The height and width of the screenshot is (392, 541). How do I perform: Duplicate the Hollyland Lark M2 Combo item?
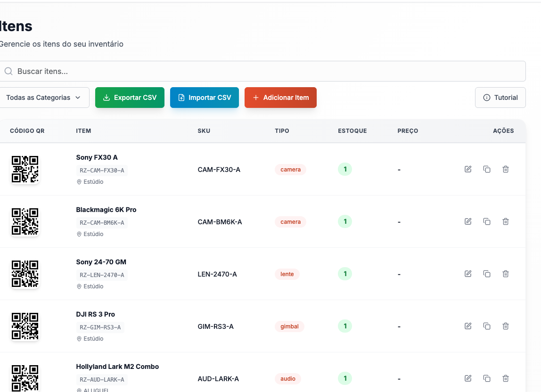pyautogui.click(x=487, y=378)
